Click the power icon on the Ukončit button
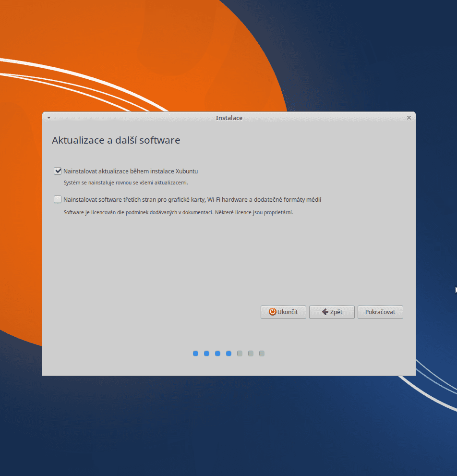This screenshot has width=457, height=476. coord(271,312)
